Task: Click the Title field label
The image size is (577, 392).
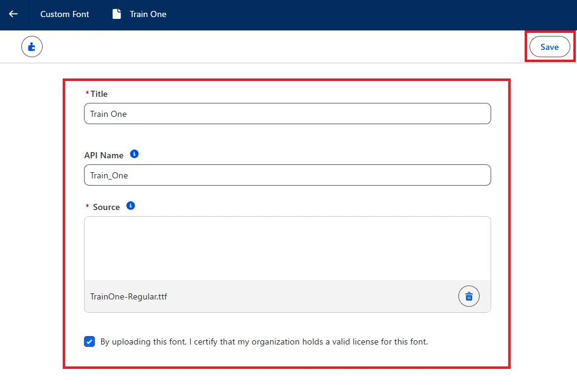Action: click(x=99, y=94)
